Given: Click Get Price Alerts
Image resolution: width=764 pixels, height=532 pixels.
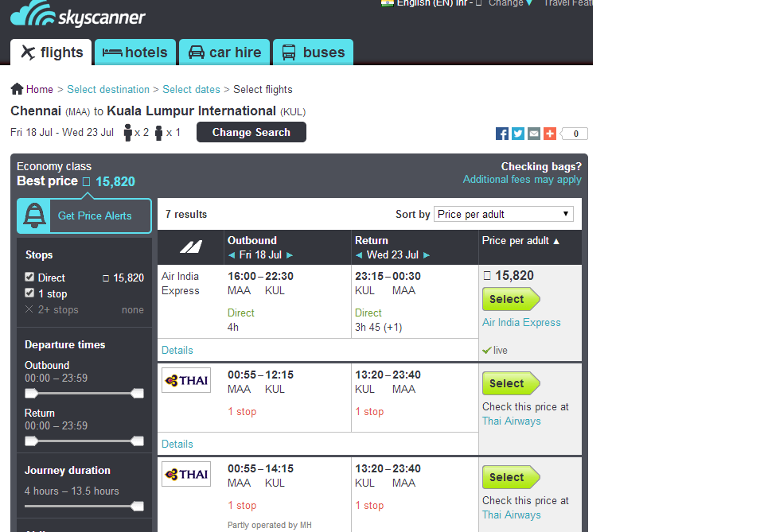Looking at the screenshot, I should tap(95, 216).
